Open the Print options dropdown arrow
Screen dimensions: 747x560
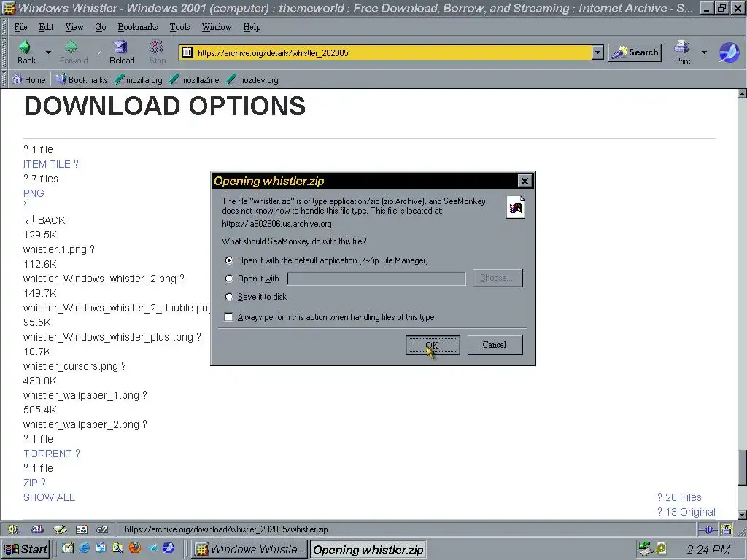[x=704, y=52]
